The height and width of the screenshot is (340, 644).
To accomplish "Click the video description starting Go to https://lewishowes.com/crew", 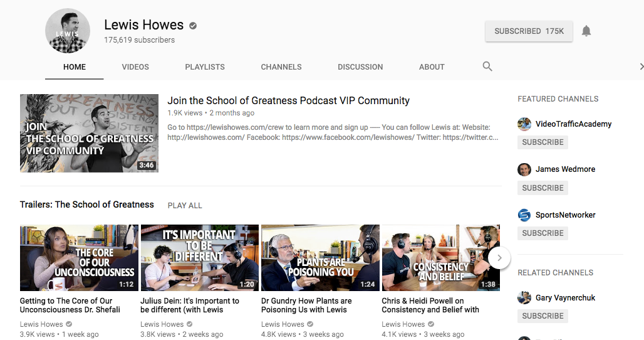I will [333, 132].
